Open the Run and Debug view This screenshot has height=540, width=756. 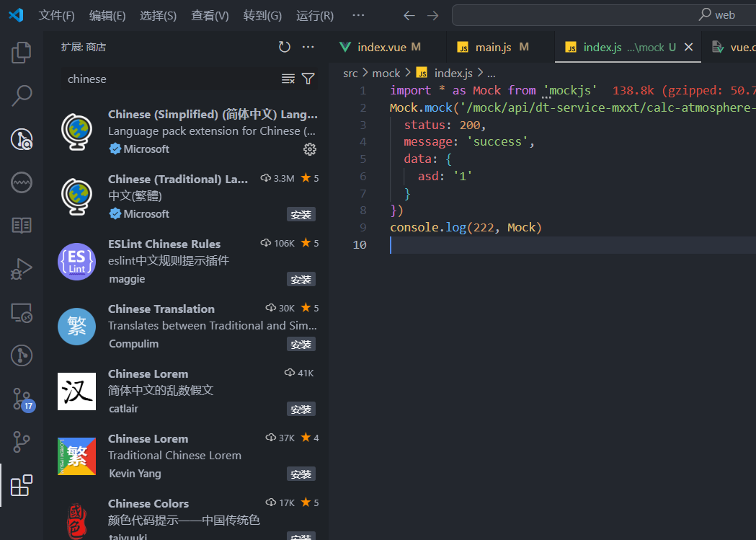(x=21, y=268)
